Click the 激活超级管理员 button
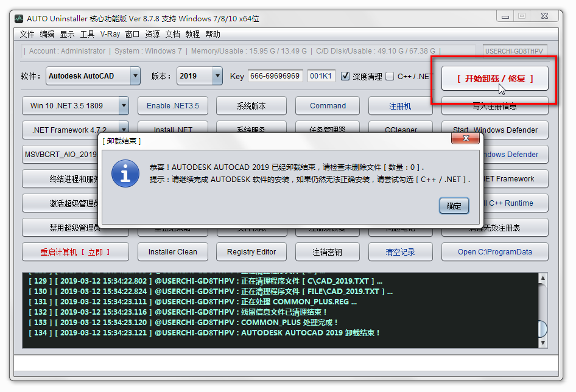 (61, 203)
